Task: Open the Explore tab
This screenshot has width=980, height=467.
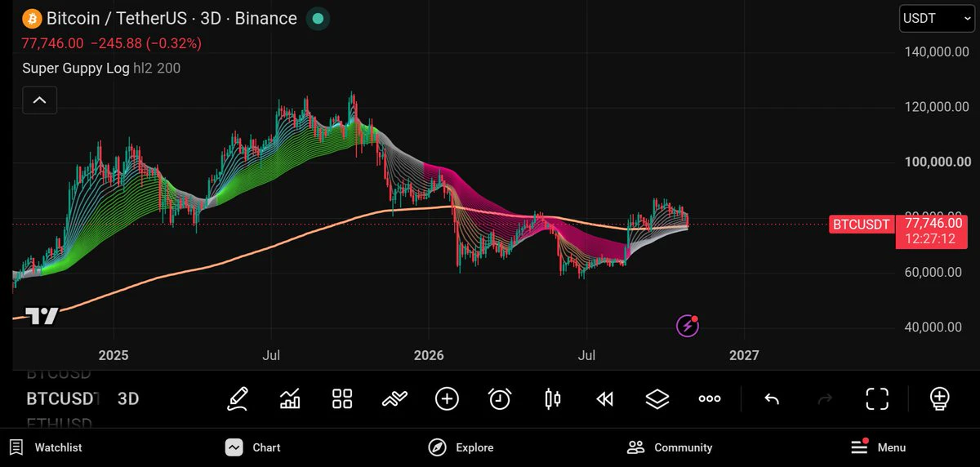Action: 463,447
